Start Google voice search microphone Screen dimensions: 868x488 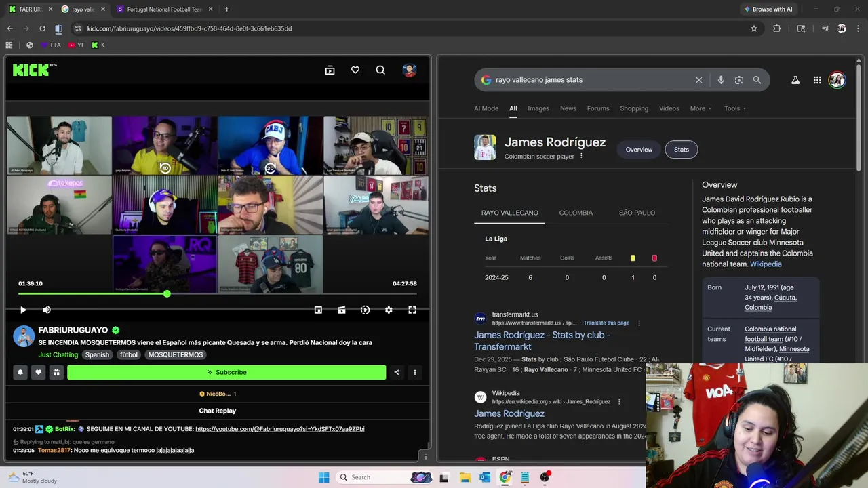pos(721,80)
